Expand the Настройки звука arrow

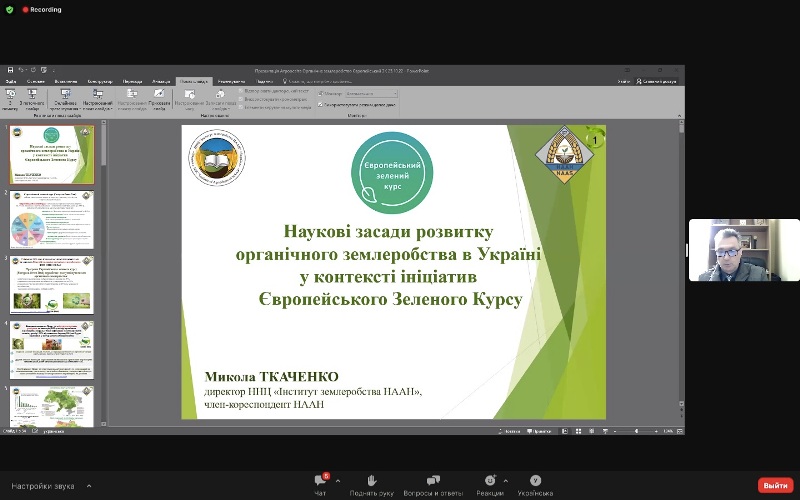click(89, 485)
